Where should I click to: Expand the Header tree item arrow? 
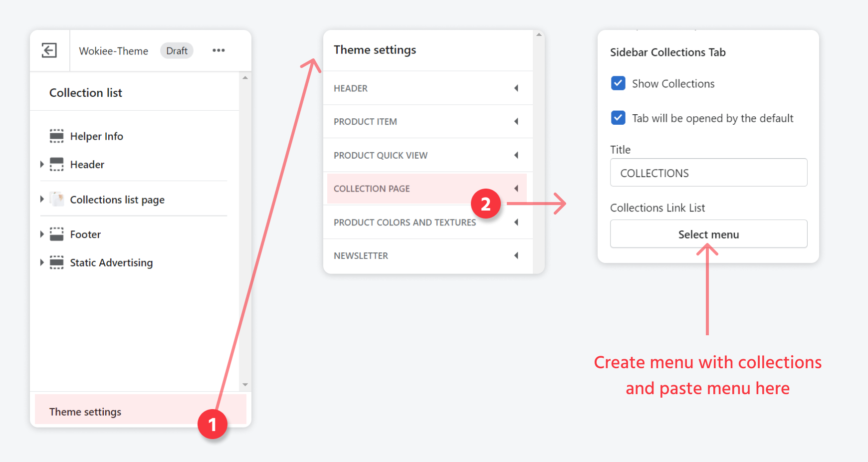point(42,165)
